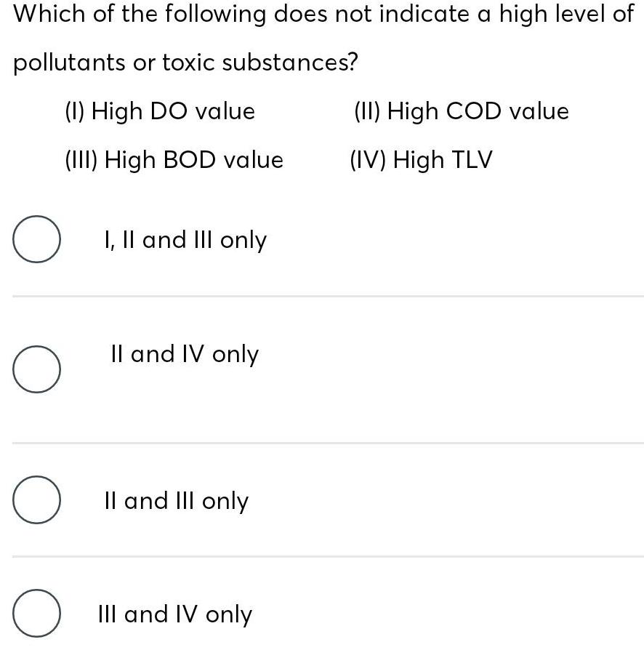Mark the 'II and III only' radio option

click(36, 499)
